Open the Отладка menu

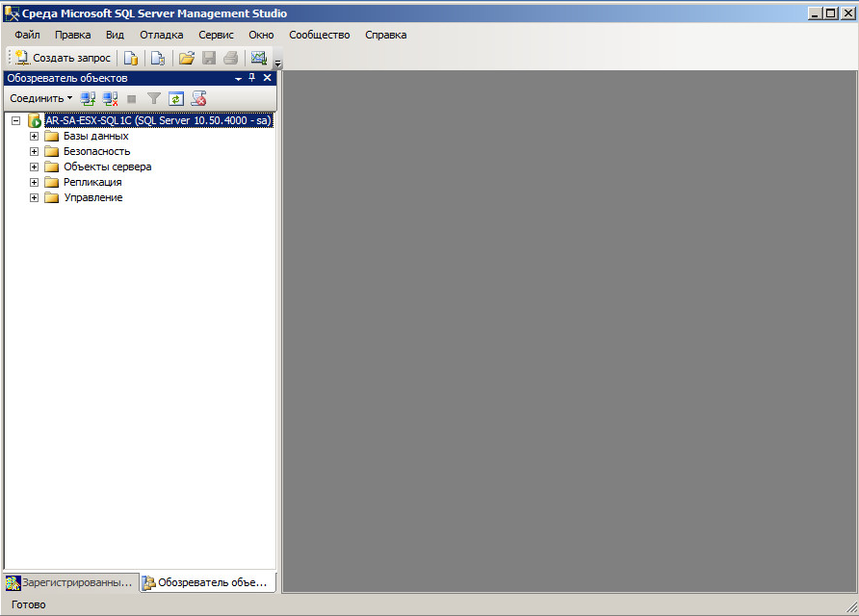point(162,35)
